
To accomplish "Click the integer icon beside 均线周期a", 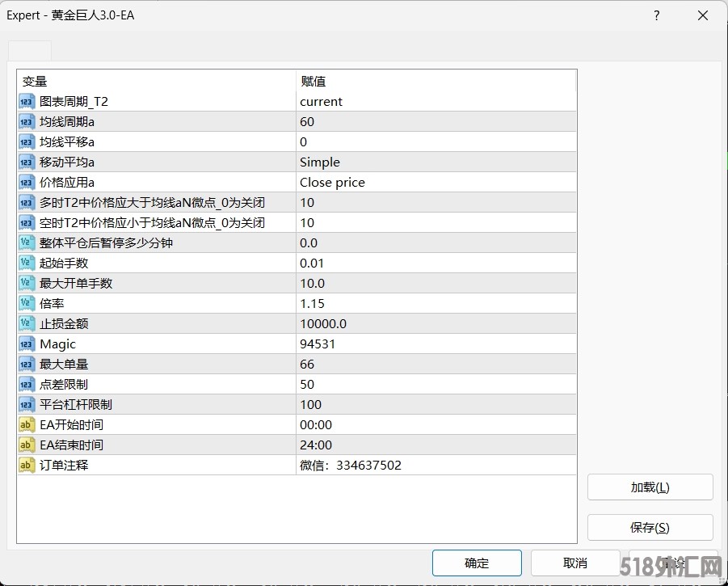I will click(x=27, y=122).
